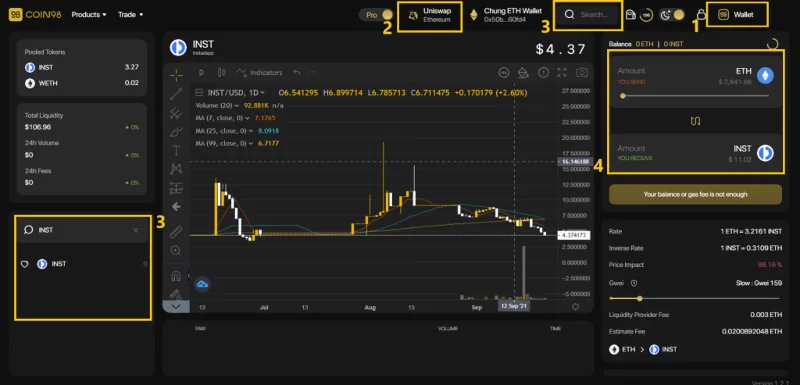Open the Chung ETH Wallet selector

pyautogui.click(x=506, y=15)
